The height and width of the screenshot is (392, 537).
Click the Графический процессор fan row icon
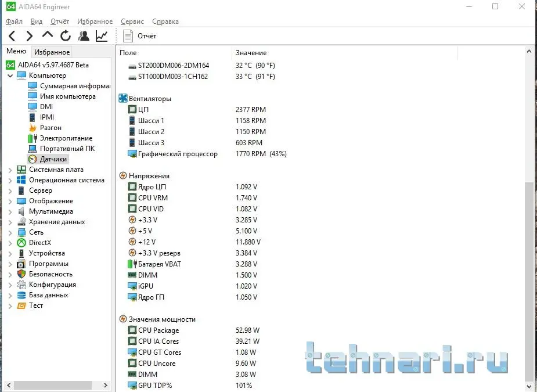point(132,154)
